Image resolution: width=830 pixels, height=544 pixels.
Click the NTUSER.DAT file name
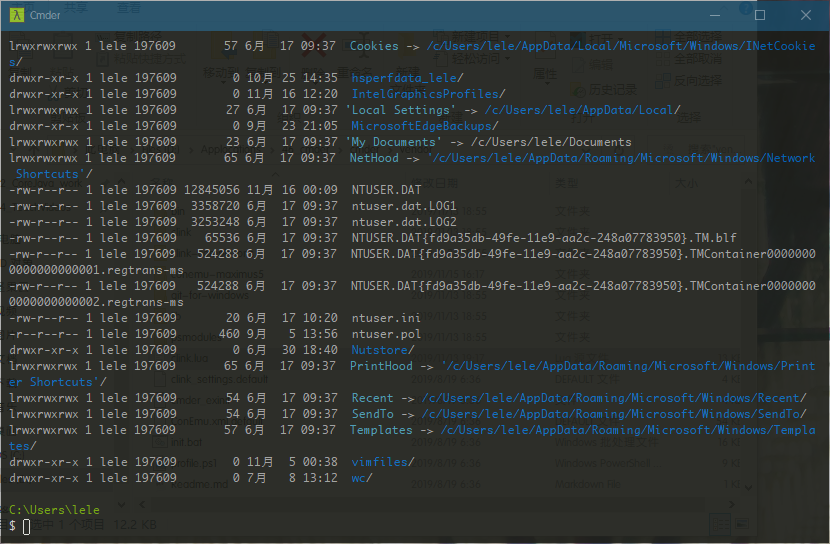[387, 190]
